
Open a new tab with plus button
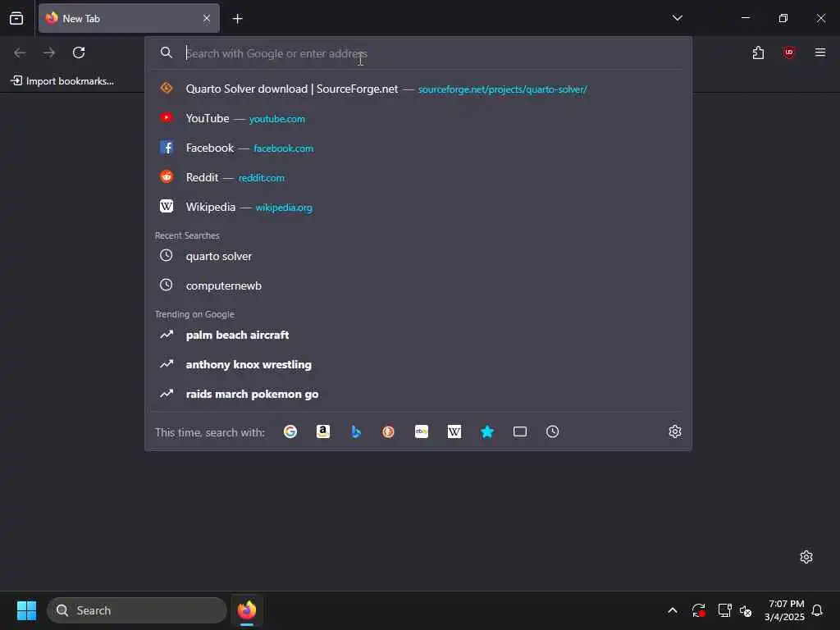pyautogui.click(x=237, y=19)
